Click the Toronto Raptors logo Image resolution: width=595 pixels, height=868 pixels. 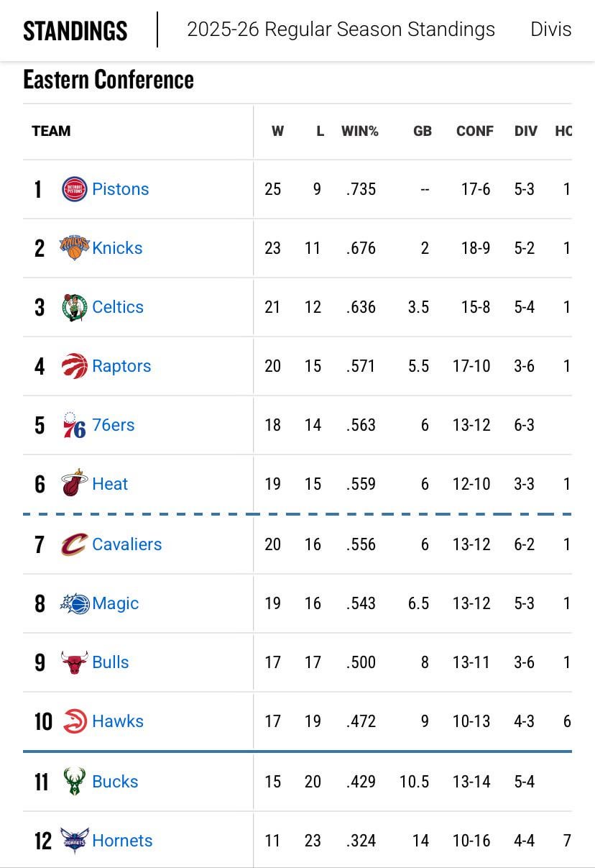point(74,366)
